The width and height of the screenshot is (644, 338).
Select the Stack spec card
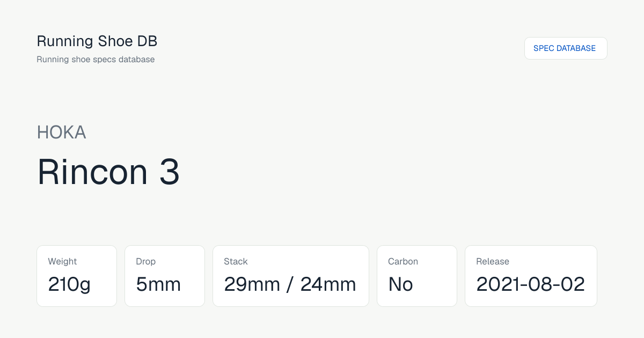pos(291,276)
